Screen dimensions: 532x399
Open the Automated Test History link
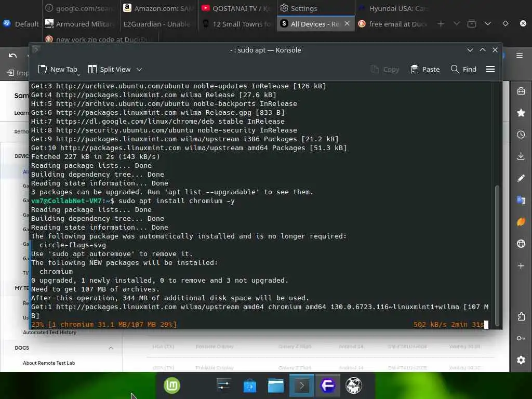[x=49, y=332]
